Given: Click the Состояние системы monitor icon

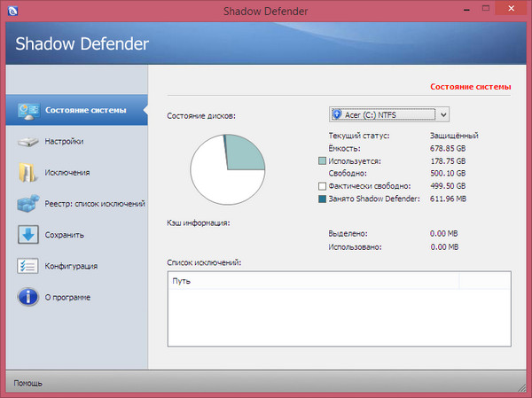Looking at the screenshot, I should pyautogui.click(x=27, y=111).
